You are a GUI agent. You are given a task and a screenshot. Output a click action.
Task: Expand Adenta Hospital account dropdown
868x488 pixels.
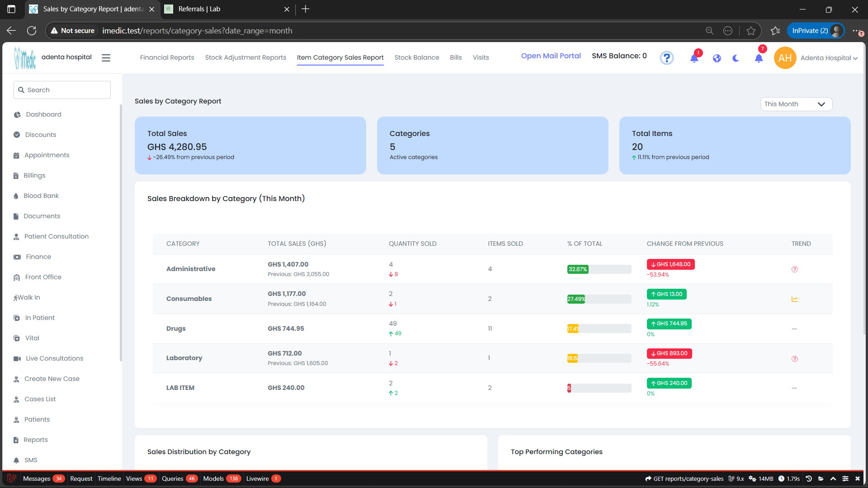point(829,58)
